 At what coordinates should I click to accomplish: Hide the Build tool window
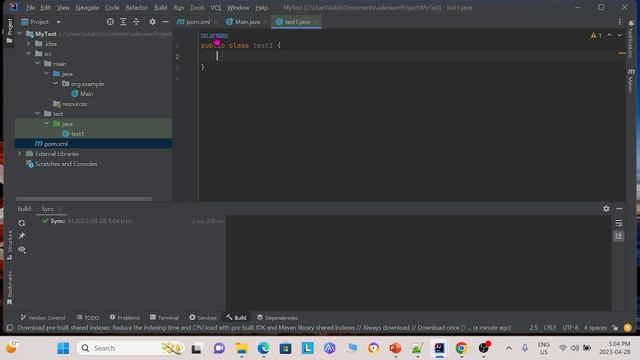click(619, 209)
